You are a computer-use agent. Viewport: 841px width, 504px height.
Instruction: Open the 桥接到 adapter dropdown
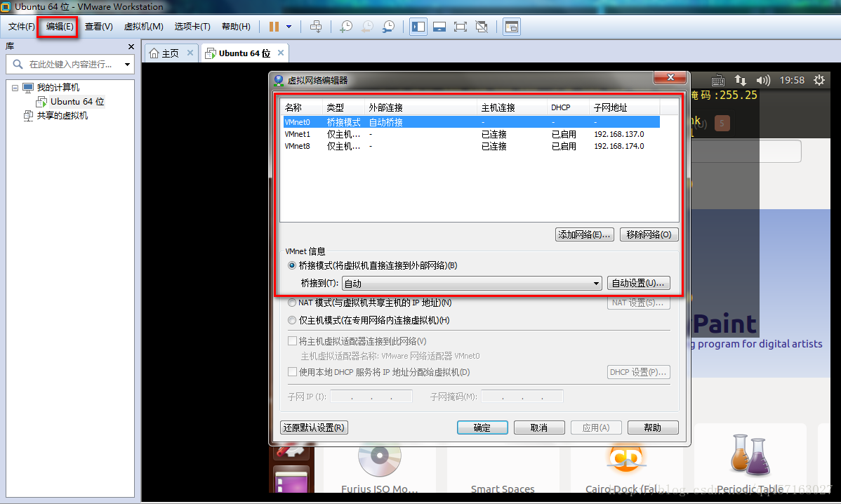472,283
